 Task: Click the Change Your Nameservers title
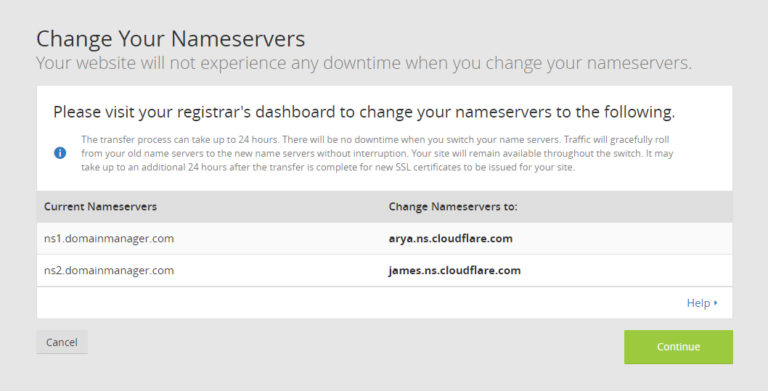point(171,39)
